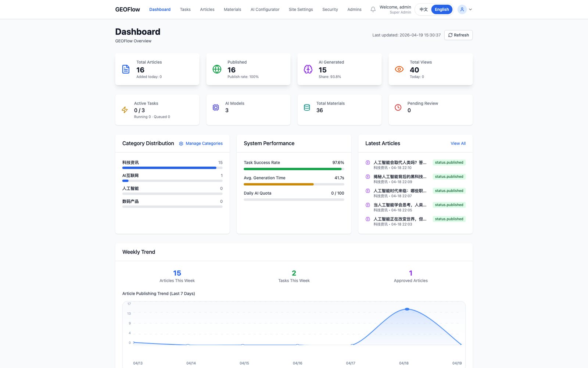Open Manage Categories link
The image size is (588, 368).
coord(201,144)
